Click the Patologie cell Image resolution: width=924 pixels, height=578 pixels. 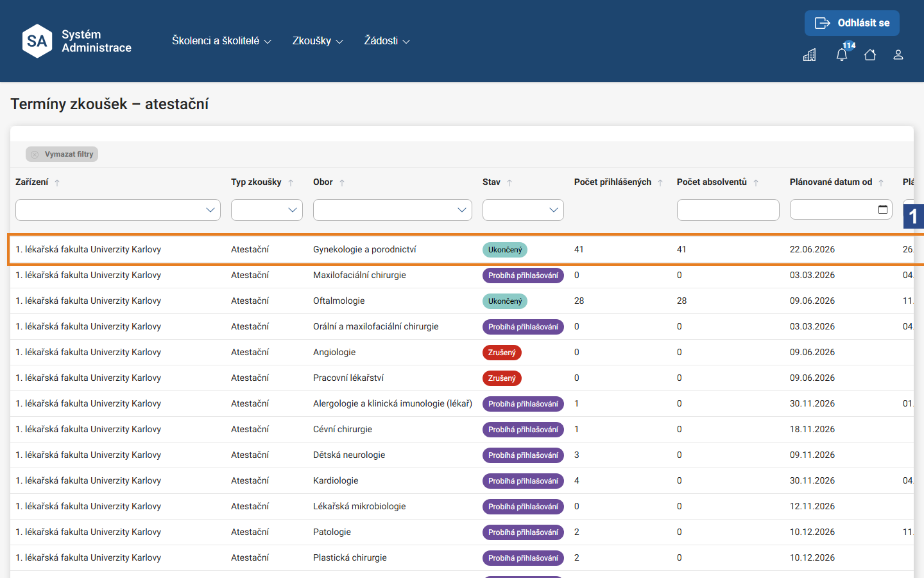tap(332, 532)
